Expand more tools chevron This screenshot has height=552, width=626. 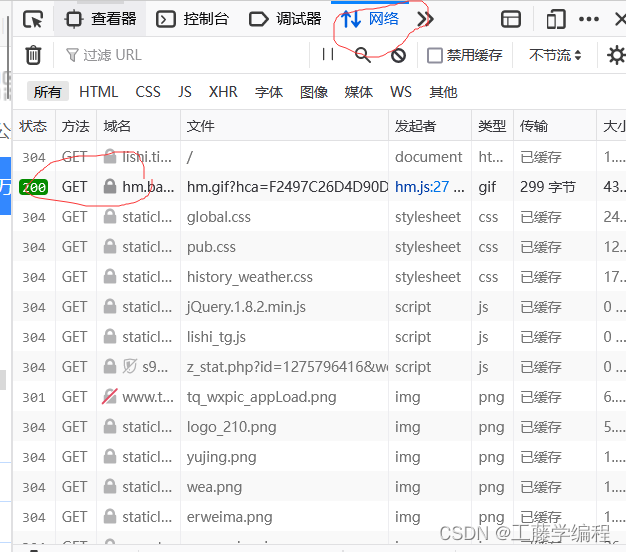(x=425, y=19)
